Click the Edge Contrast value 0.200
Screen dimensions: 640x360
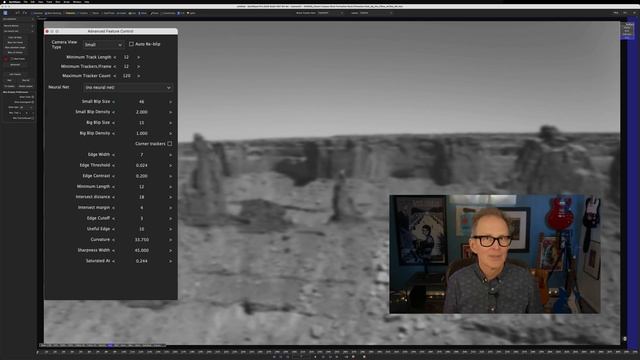pyautogui.click(x=142, y=176)
